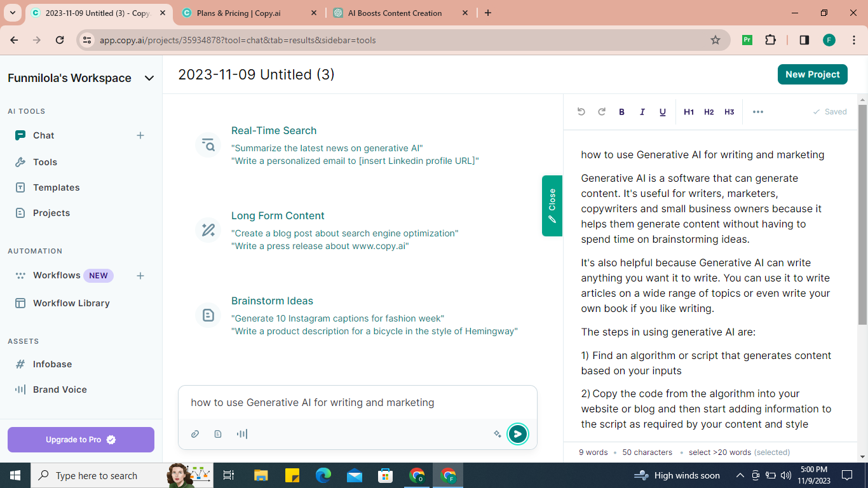Screen dimensions: 868x488
Task: Use the search engine optimization blog prompt
Action: click(345, 233)
